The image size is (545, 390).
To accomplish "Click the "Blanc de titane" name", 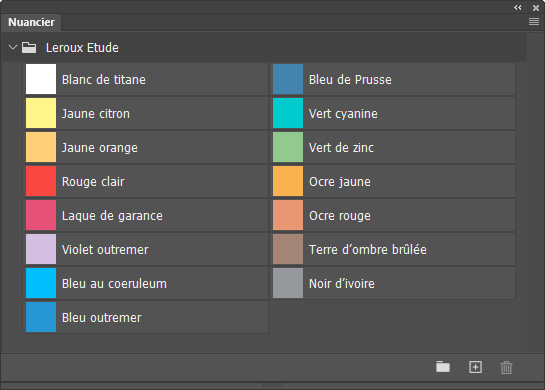I will point(104,80).
